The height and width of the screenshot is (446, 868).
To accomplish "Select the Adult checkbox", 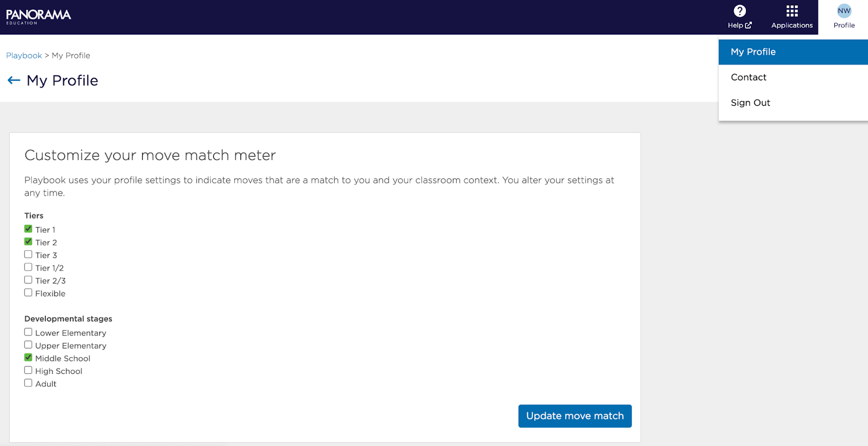I will pyautogui.click(x=28, y=383).
